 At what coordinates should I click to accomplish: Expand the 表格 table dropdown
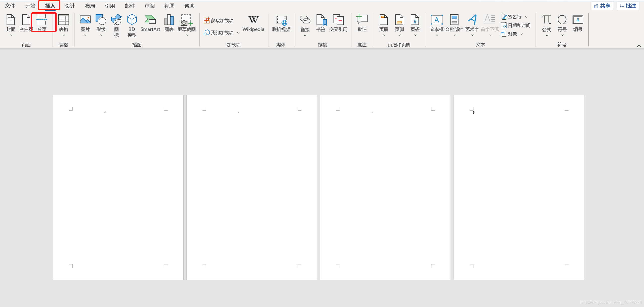[64, 35]
